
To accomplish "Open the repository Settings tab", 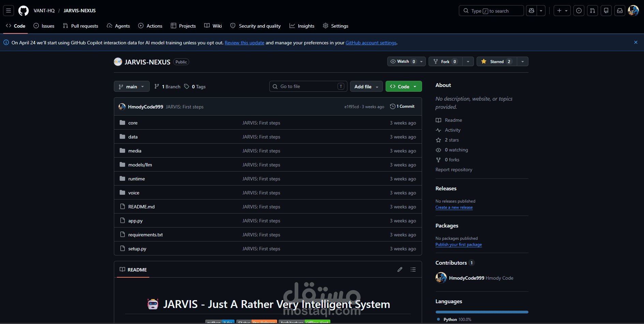I will click(336, 26).
